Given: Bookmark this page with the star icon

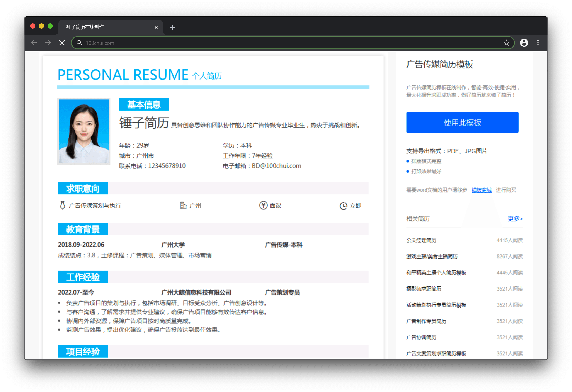Looking at the screenshot, I should point(506,43).
